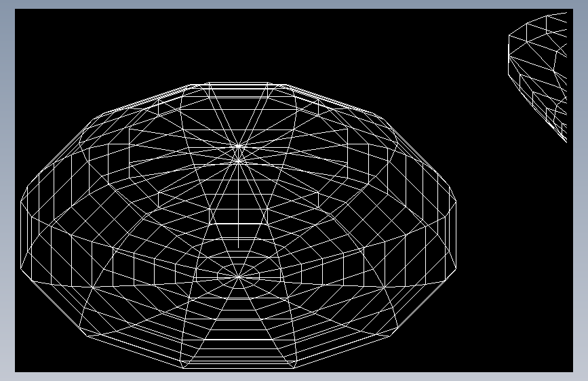Select the partially visible smaller wireframe mesh

538,77
